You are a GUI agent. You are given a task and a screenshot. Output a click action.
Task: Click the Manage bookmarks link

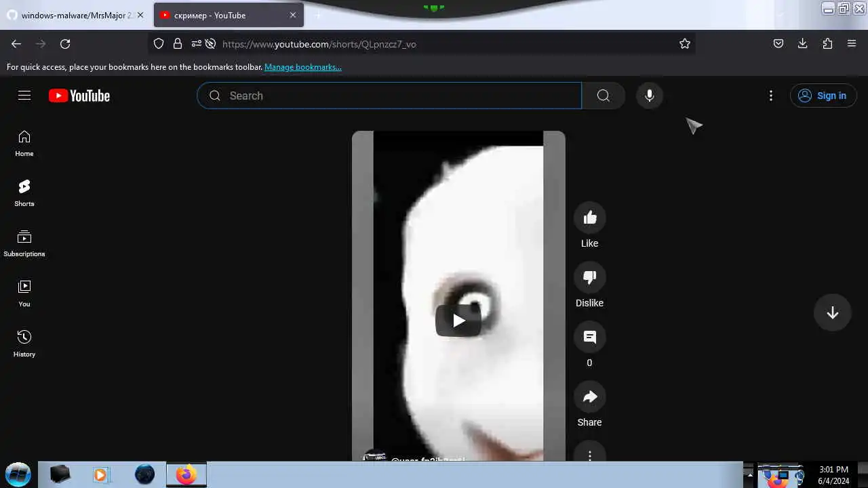[303, 67]
